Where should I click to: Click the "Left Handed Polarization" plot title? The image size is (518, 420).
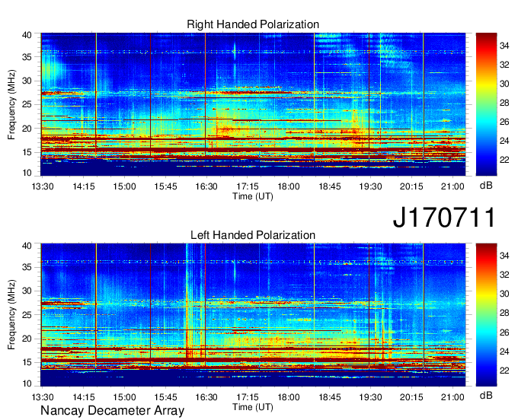[x=253, y=235]
